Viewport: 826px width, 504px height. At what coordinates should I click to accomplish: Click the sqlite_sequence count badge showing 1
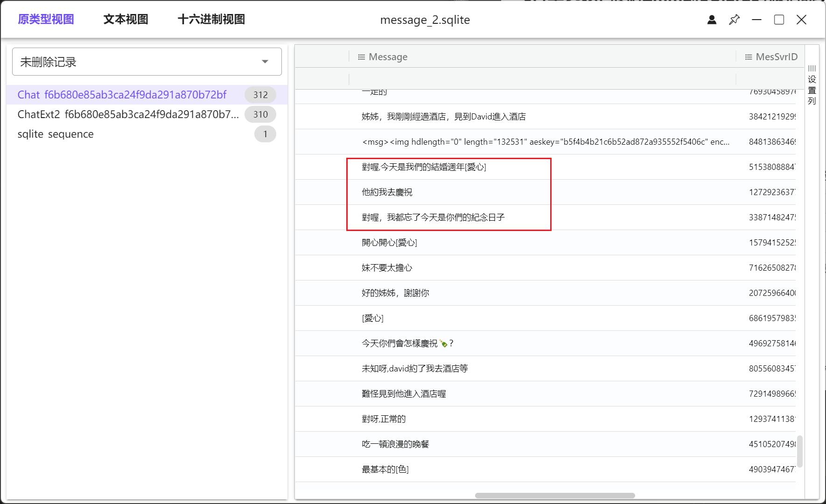(x=265, y=134)
